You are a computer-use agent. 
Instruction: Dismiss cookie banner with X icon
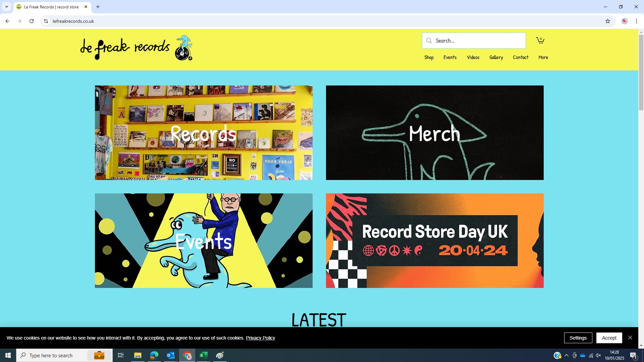tap(630, 338)
